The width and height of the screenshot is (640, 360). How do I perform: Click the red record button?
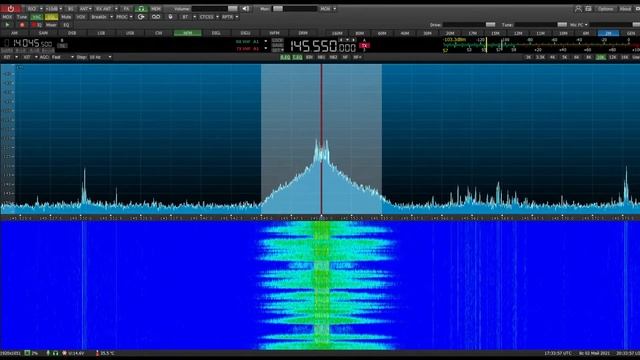point(22,25)
